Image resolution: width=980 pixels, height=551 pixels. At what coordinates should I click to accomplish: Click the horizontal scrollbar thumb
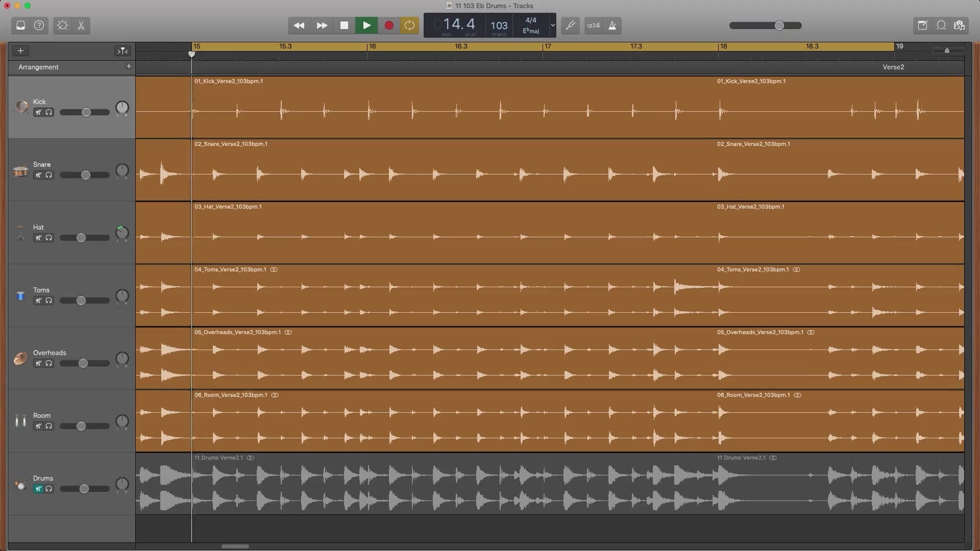coord(235,546)
